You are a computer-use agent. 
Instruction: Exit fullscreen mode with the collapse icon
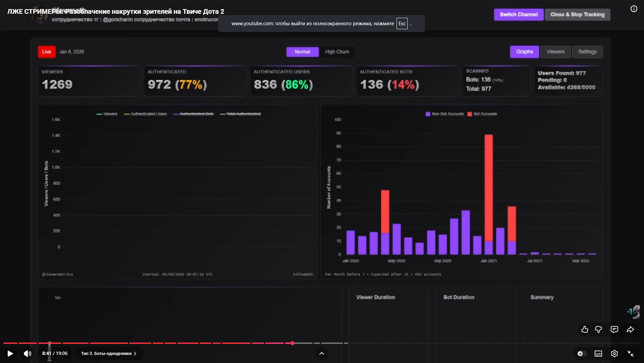[631, 354]
